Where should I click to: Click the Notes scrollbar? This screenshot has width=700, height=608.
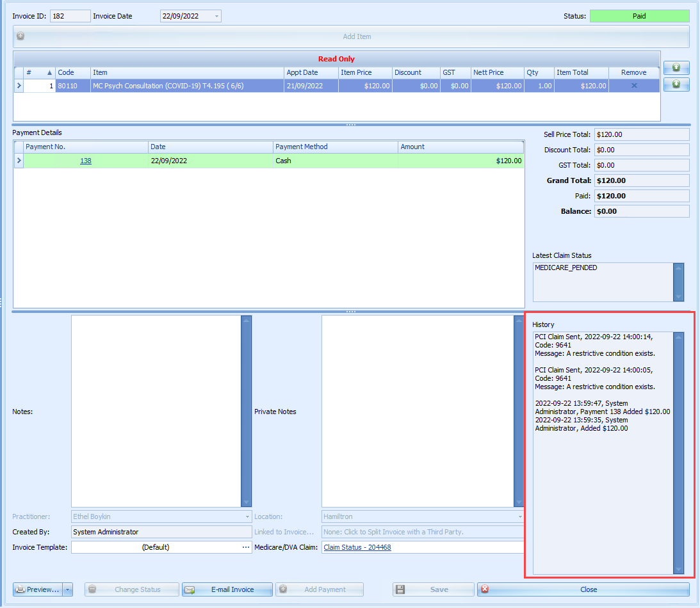[x=246, y=411]
